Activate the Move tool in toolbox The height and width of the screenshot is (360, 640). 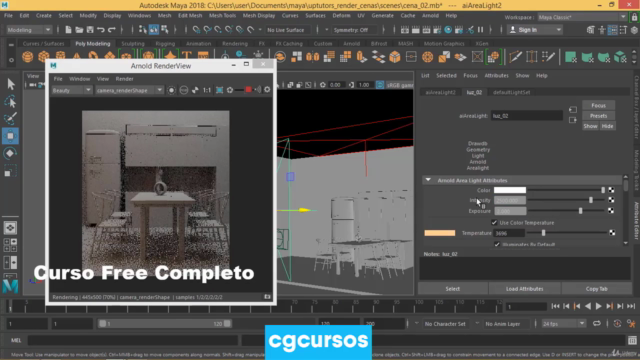[11, 136]
